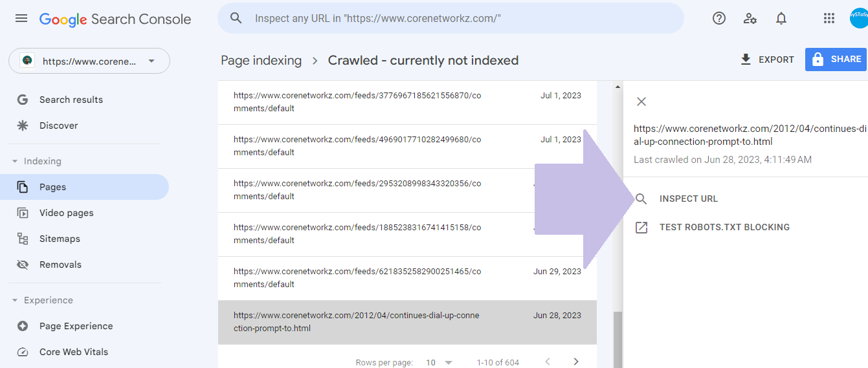Screen dimensions: 868x368
Task: Select feeds/3776967185621556870 URL row
Action: (407, 102)
